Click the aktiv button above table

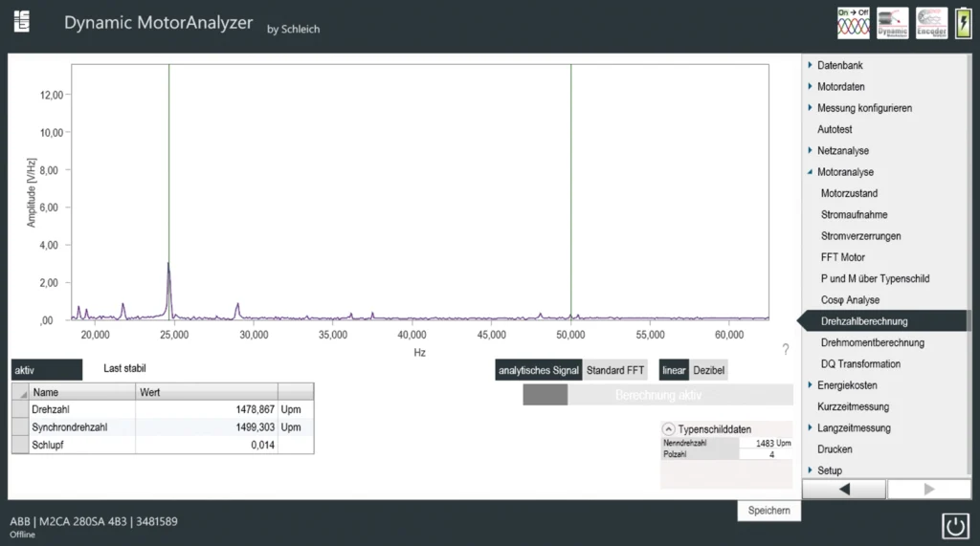pos(47,369)
